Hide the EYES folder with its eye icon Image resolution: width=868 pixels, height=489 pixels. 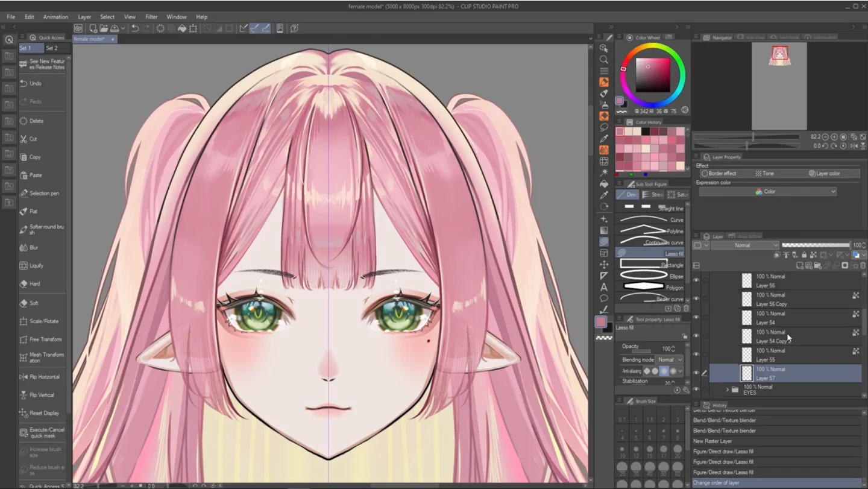[696, 390]
